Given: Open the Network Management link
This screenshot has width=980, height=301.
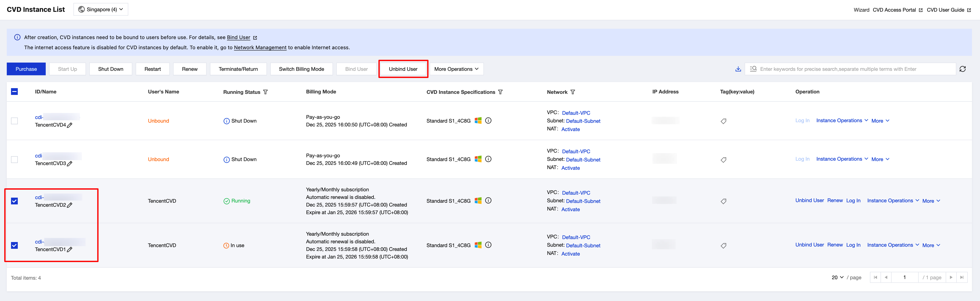Looking at the screenshot, I should pos(260,48).
